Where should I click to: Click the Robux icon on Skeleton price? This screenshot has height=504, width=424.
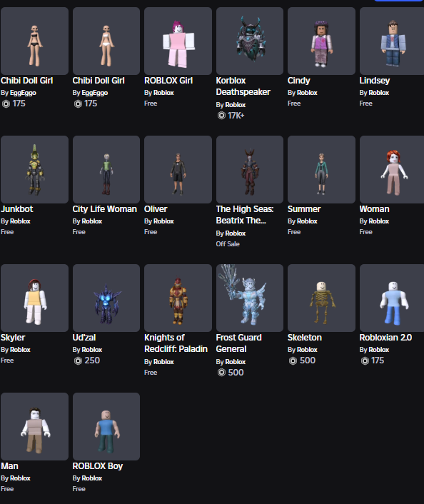(x=293, y=361)
